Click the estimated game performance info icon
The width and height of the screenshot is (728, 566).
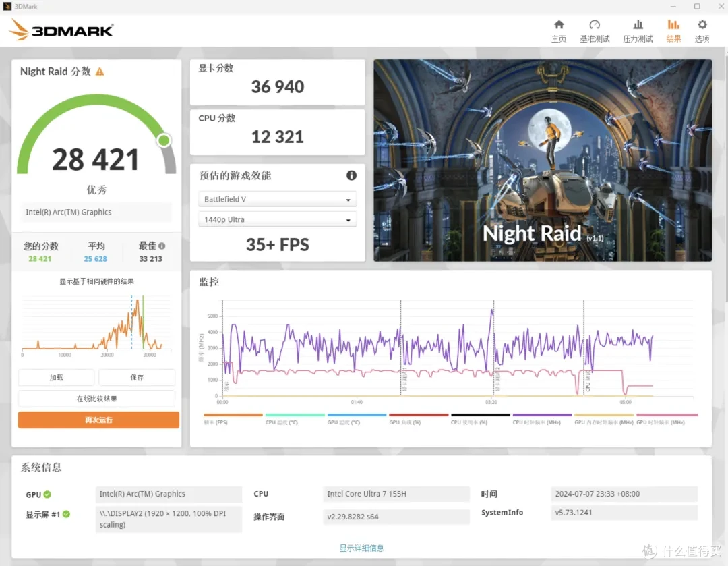351,175
